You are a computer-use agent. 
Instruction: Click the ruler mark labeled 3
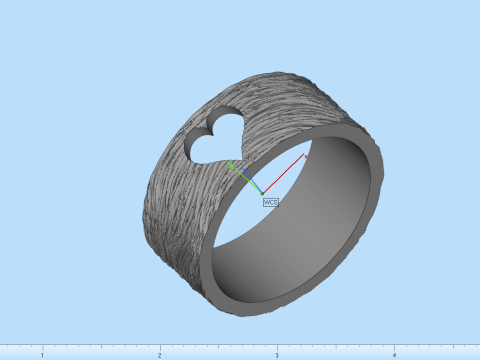pos(277,355)
